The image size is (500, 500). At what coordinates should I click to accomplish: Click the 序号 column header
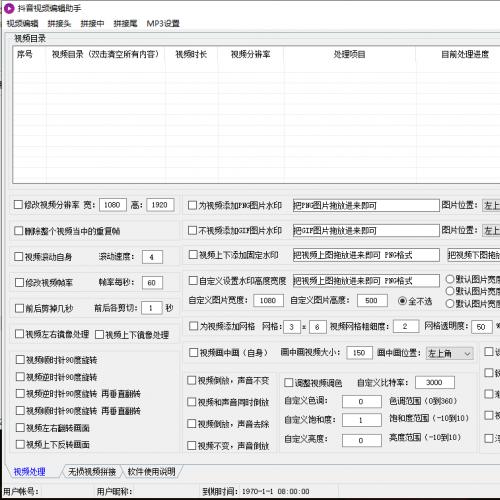(29, 55)
